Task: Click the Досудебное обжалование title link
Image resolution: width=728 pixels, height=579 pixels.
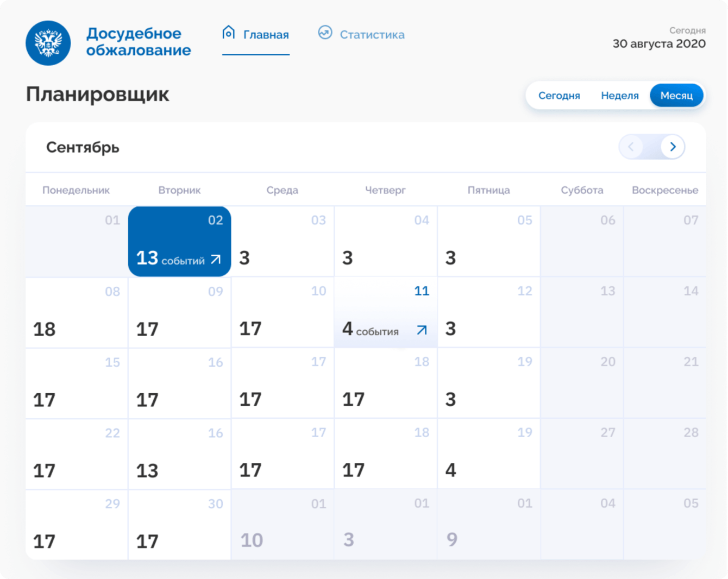Action: pos(139,42)
